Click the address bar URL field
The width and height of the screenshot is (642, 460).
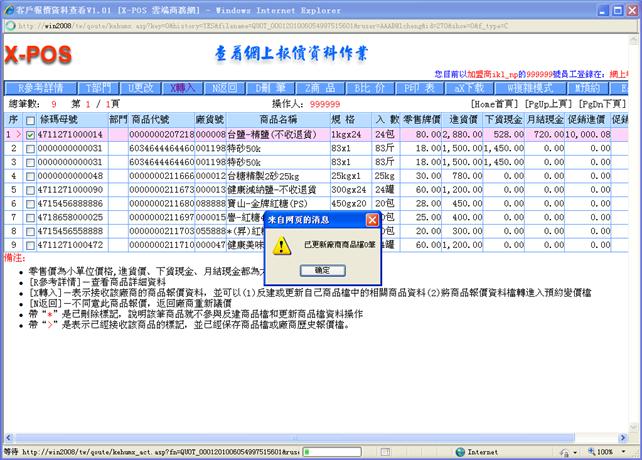pos(300,24)
